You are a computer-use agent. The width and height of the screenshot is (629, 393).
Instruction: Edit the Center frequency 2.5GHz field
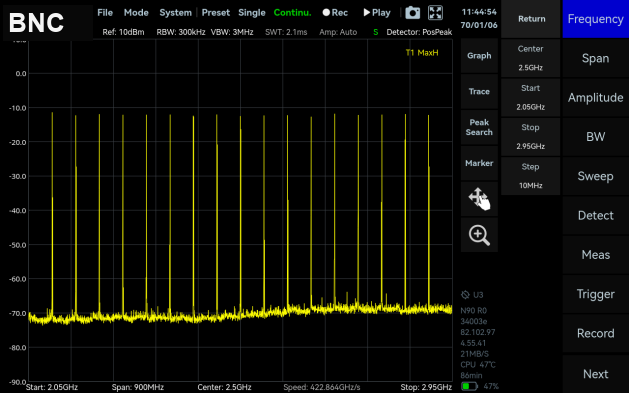point(531,58)
